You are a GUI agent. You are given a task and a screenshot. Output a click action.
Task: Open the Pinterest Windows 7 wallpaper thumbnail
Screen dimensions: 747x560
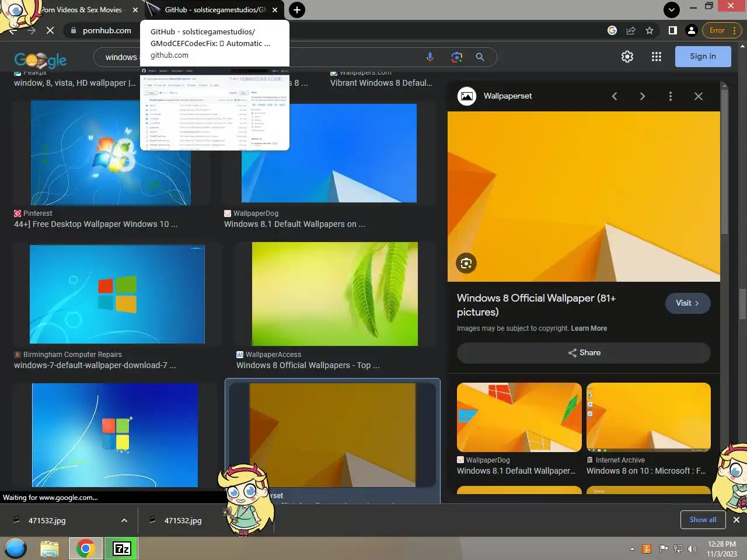[x=111, y=153]
